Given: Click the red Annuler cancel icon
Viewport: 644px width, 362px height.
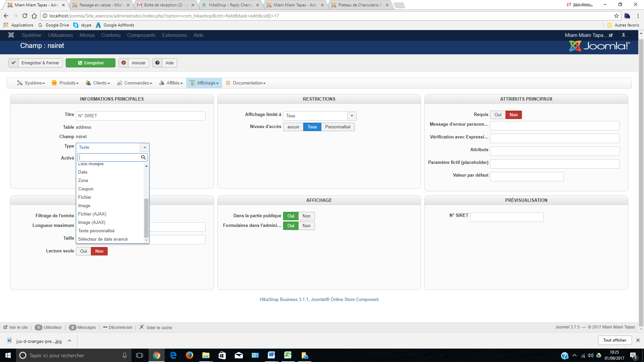Looking at the screenshot, I should (x=124, y=63).
